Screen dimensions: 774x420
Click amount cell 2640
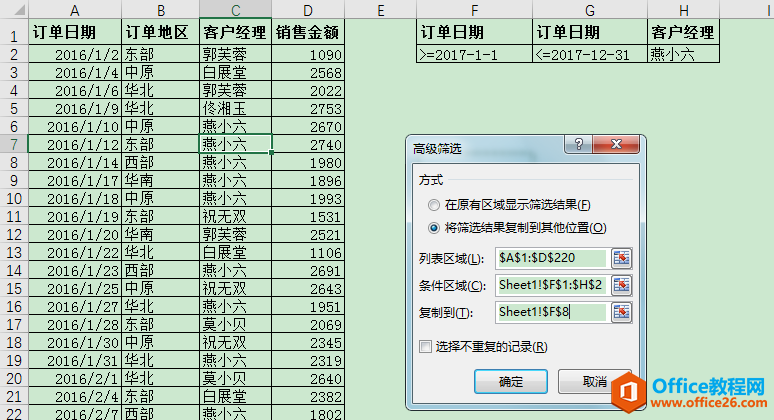point(308,379)
